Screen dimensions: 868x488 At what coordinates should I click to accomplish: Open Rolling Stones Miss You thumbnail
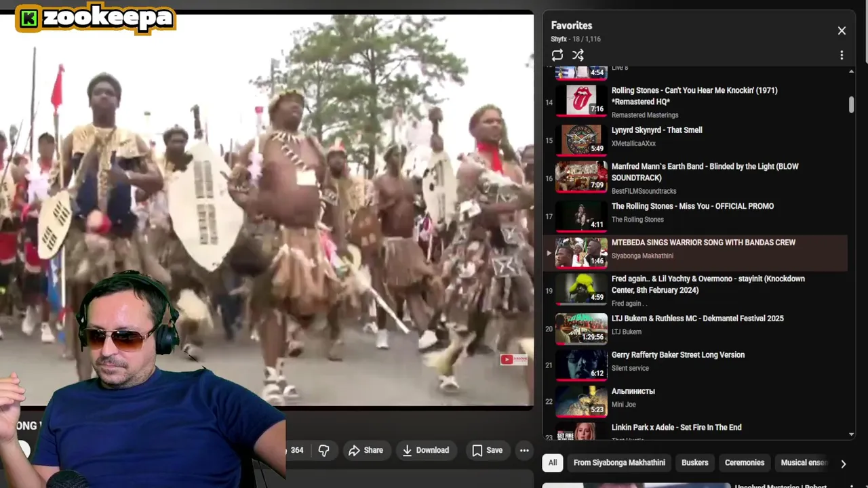pyautogui.click(x=581, y=216)
